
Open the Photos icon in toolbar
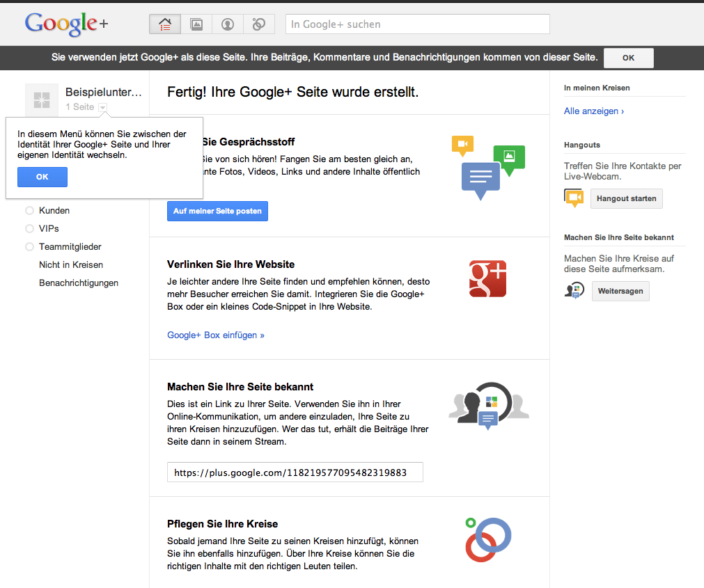196,24
